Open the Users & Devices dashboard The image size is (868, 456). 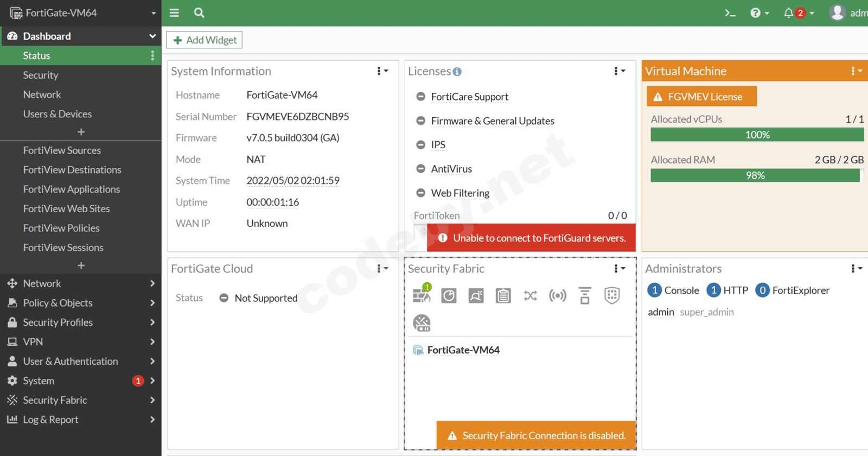(x=81, y=115)
